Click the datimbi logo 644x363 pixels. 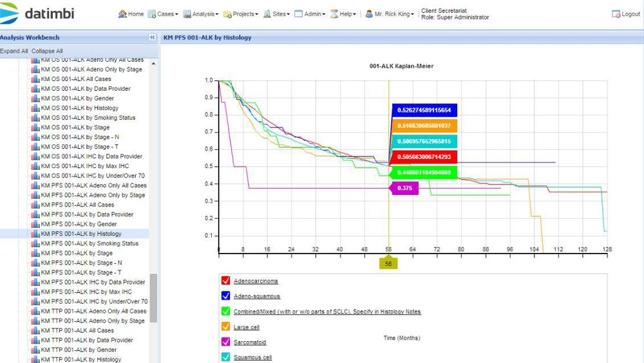37,14
